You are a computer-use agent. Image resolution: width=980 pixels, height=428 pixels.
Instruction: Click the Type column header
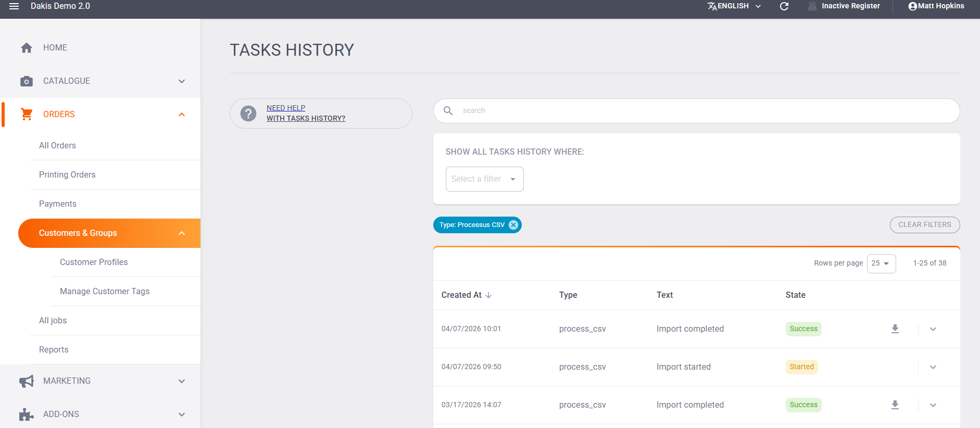click(x=568, y=295)
